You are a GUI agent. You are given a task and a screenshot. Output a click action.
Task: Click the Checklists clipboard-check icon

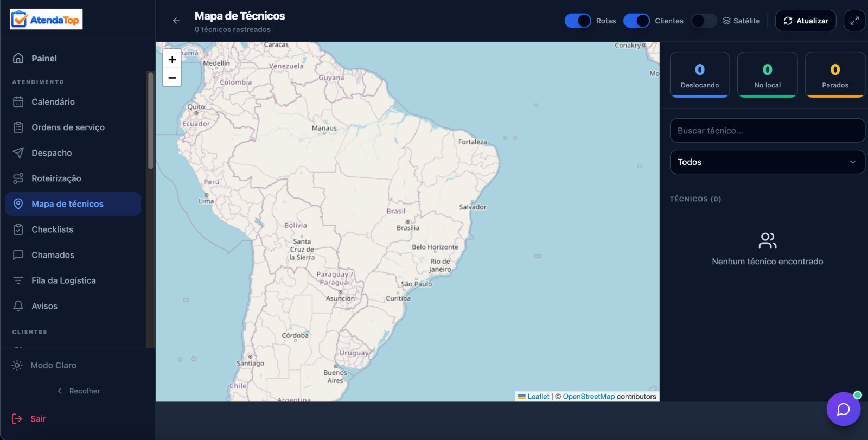coord(18,229)
